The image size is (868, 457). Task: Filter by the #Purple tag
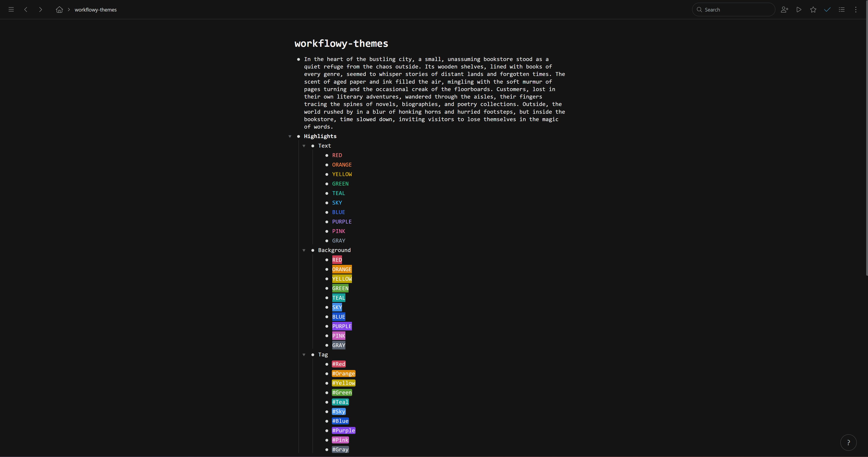(344, 430)
